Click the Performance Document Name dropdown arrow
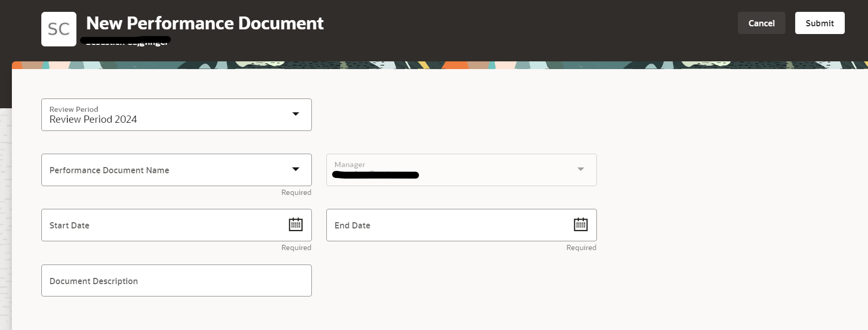Image resolution: width=868 pixels, height=330 pixels. 295,169
